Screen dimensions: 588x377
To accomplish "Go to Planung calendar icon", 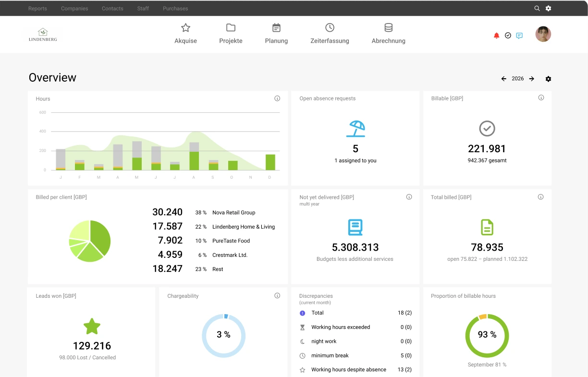I will point(276,28).
